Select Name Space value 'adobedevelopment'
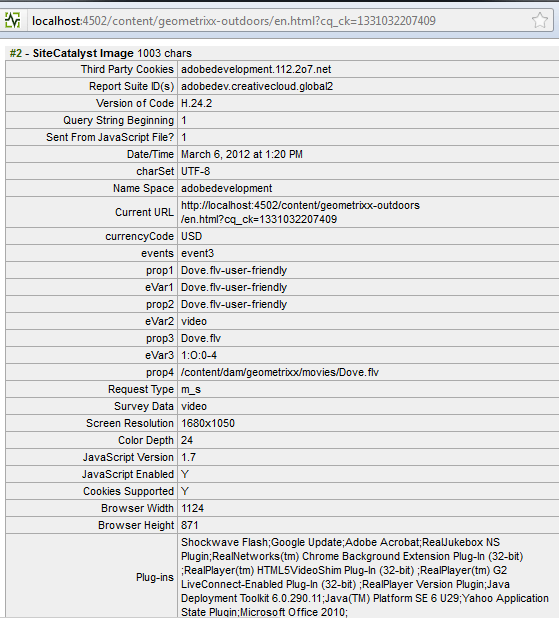Image resolution: width=559 pixels, height=618 pixels. click(x=227, y=188)
